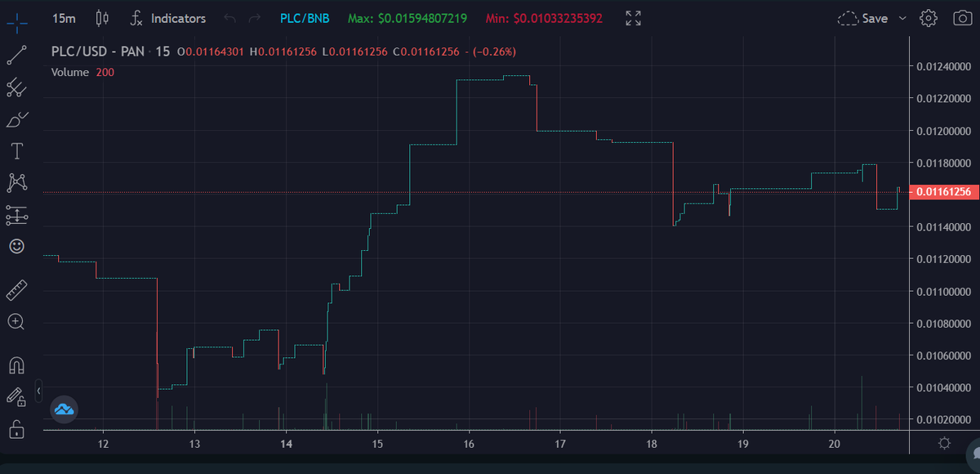This screenshot has height=474, width=980.
Task: Select the ruler measure tool
Action: [16, 289]
